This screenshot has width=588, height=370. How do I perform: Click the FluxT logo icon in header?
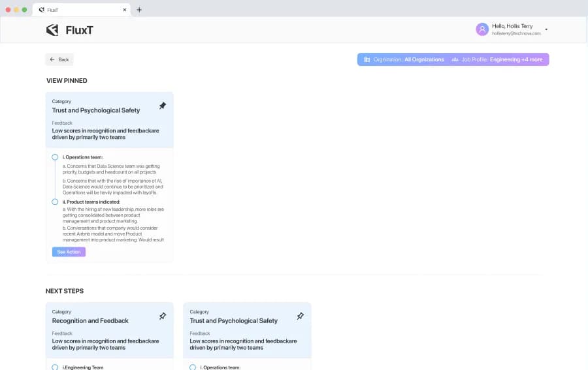tap(52, 30)
